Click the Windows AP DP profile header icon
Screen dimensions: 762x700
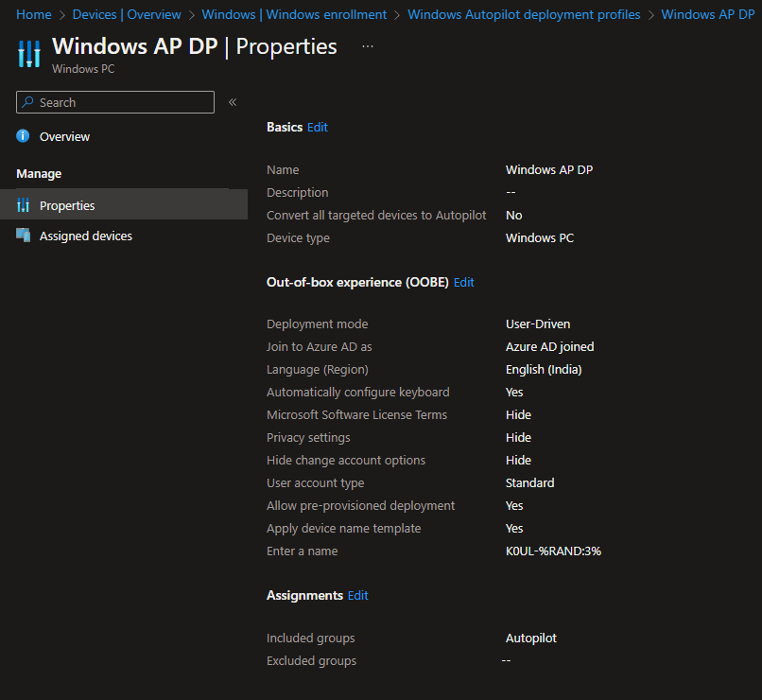point(29,54)
